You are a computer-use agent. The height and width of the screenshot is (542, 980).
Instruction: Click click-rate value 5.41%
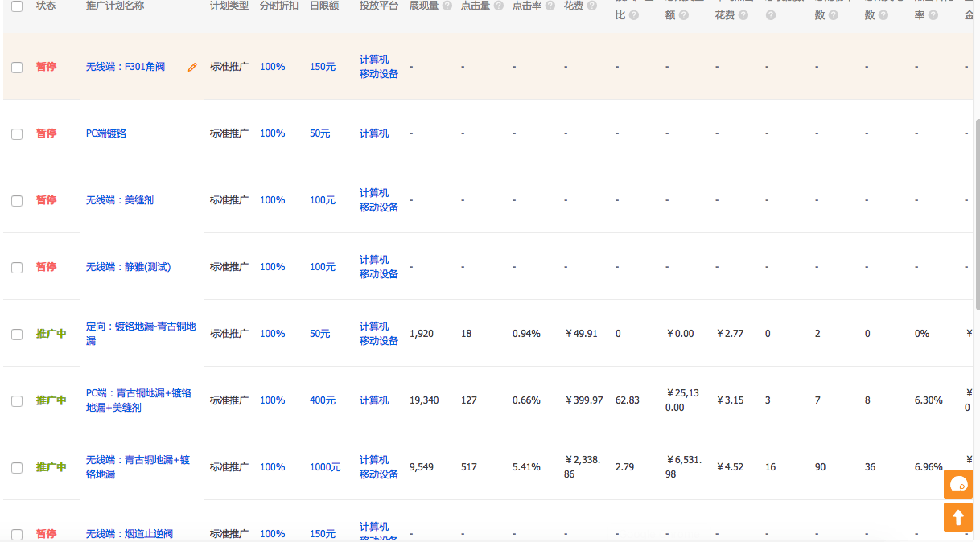(526, 467)
